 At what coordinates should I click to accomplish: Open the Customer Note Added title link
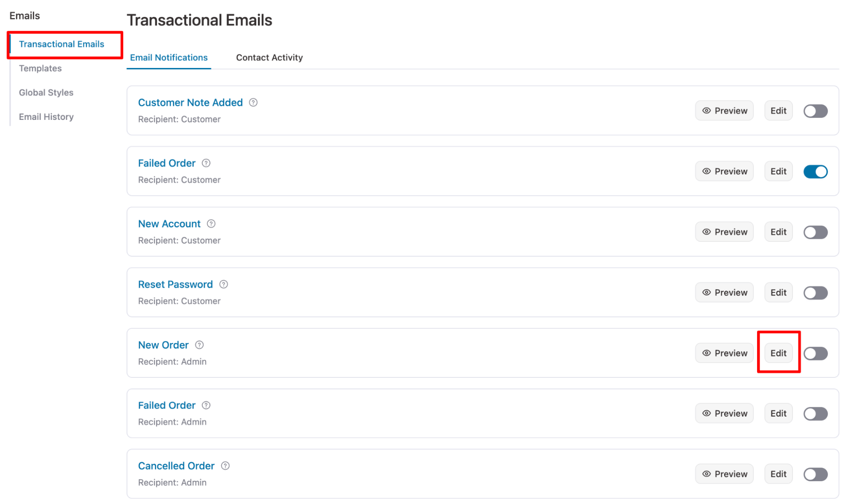(190, 103)
